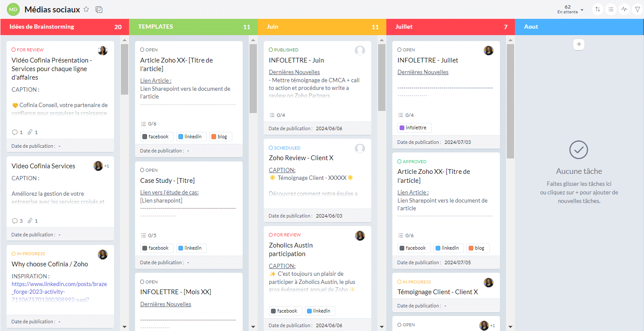This screenshot has height=331, width=644.
Task: Click the Idées de Brainstorming column scrollbar thumb
Action: (x=124, y=69)
